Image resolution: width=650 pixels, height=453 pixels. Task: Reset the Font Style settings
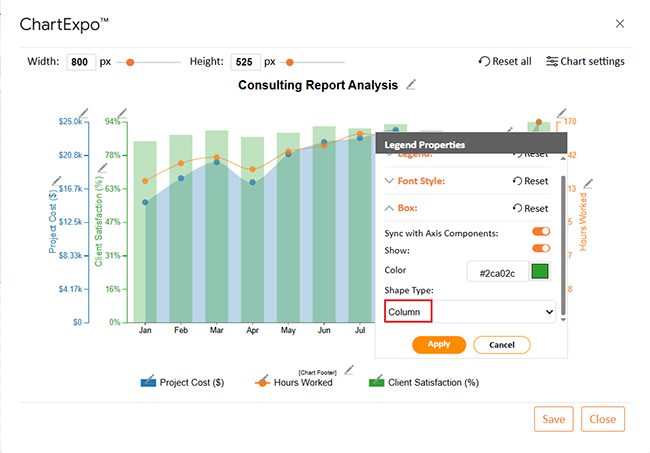(530, 181)
